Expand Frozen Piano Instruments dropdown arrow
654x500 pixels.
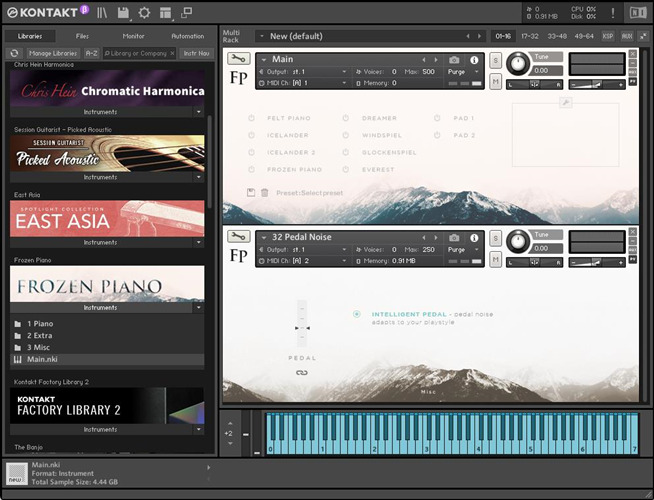(x=198, y=308)
